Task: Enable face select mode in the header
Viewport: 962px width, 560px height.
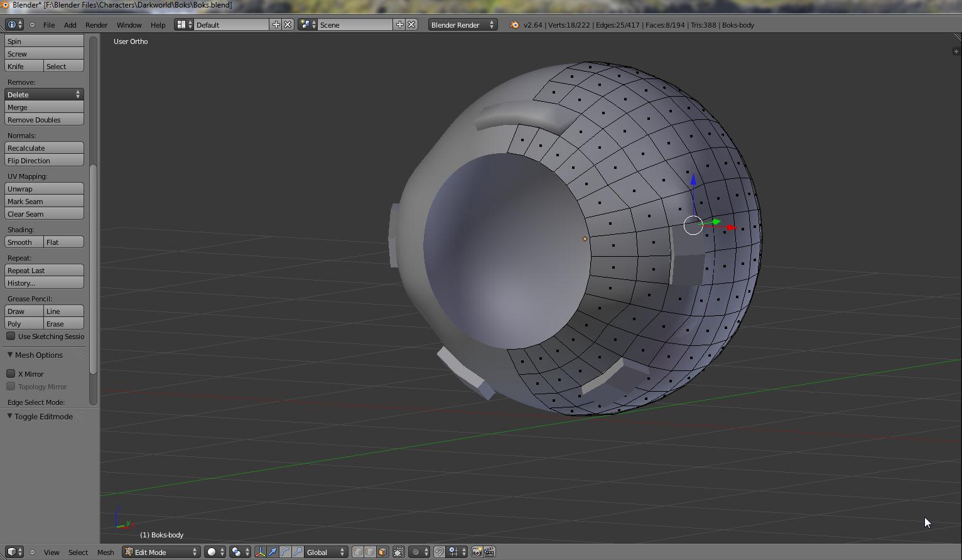Action: [x=382, y=552]
